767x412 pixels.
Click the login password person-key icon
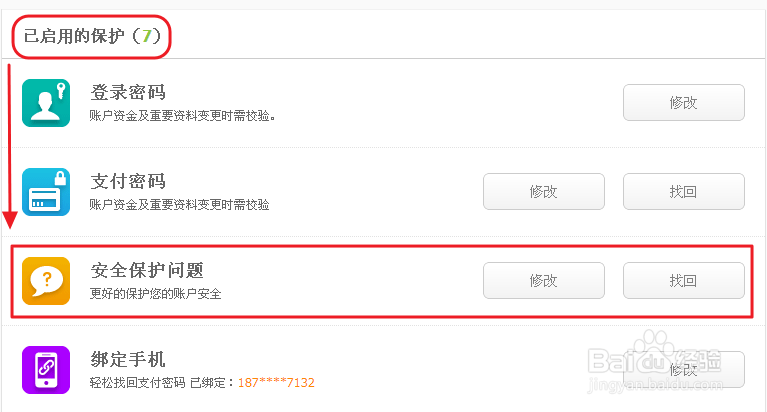pos(46,103)
